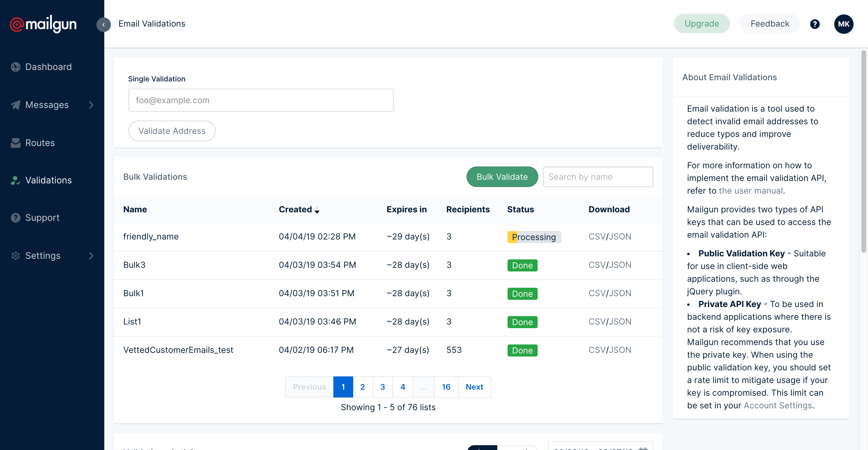Screen dimensions: 868x450
Task: Open the Validations section in sidebar
Action: coord(48,180)
